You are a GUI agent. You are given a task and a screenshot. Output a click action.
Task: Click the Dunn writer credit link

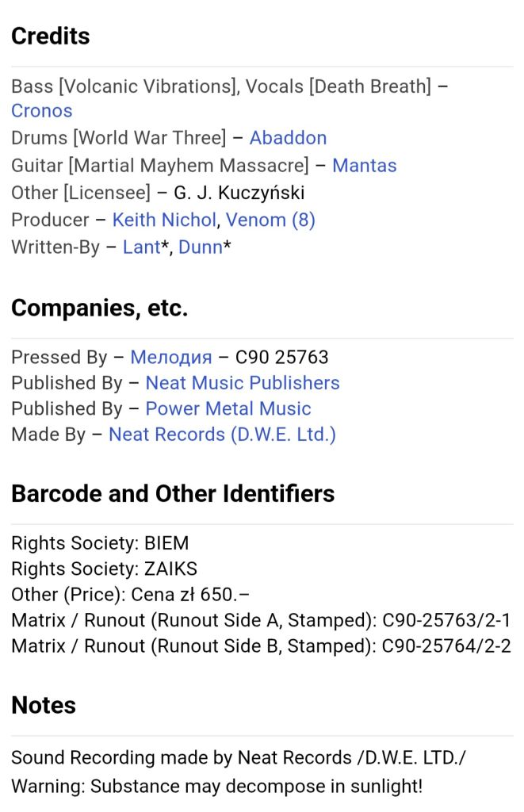pyautogui.click(x=200, y=247)
